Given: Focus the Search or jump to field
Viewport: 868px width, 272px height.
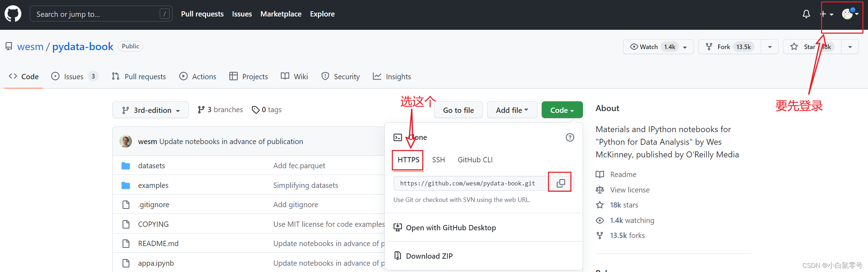Looking at the screenshot, I should 101,14.
